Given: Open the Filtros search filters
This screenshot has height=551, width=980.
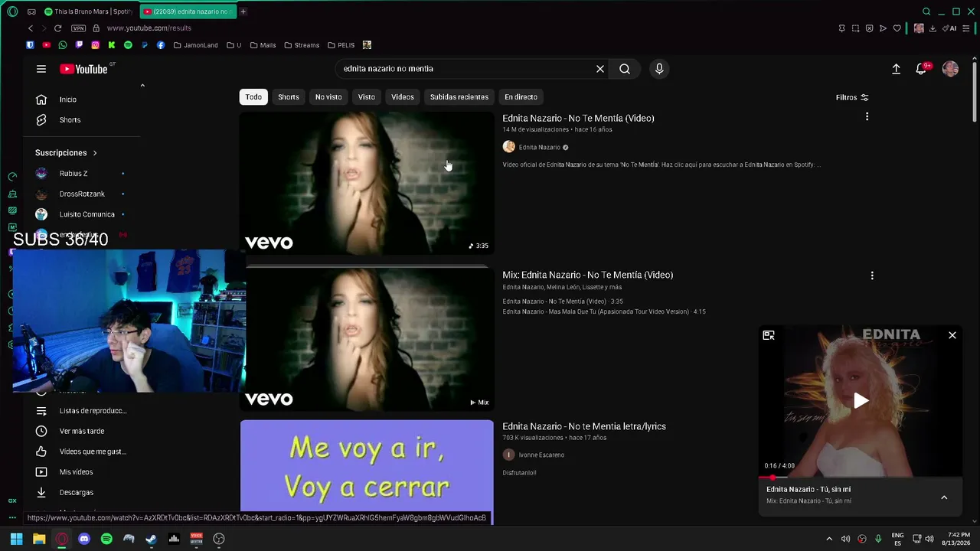Looking at the screenshot, I should [x=852, y=97].
